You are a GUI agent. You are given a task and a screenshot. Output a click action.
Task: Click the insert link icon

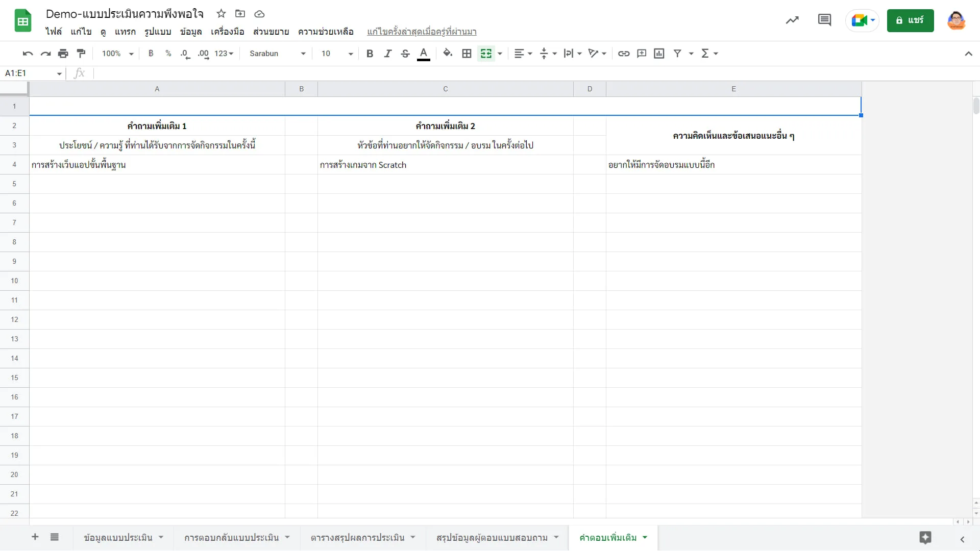[x=624, y=53]
